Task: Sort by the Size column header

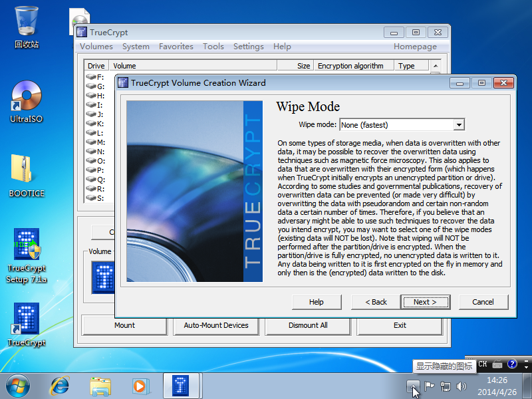Action: (x=295, y=65)
